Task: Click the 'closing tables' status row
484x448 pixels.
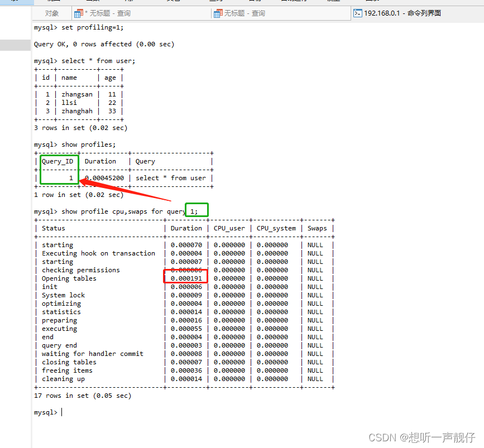Action: click(x=69, y=362)
